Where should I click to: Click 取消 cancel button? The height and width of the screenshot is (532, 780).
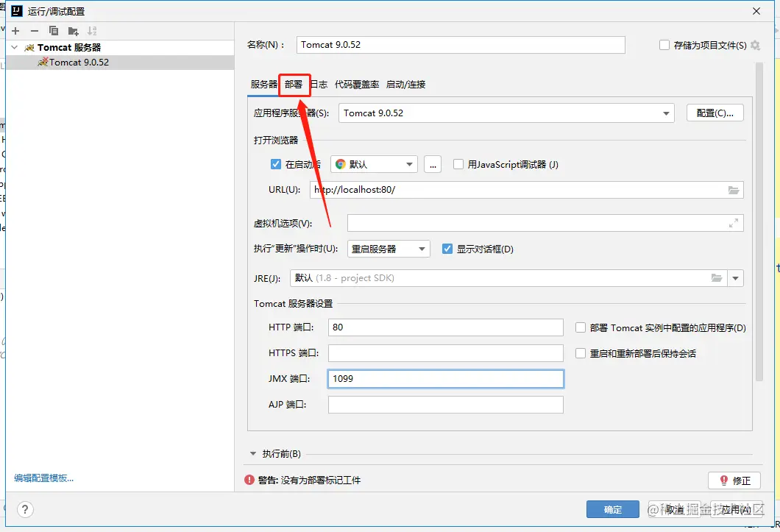675,510
